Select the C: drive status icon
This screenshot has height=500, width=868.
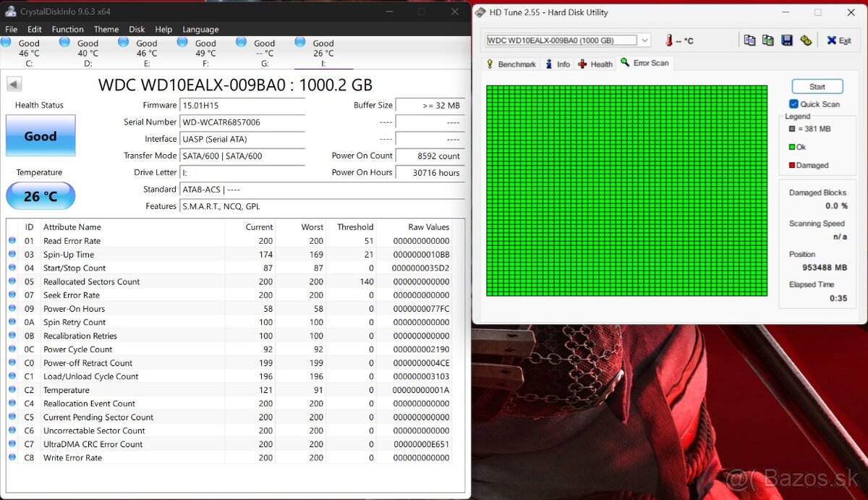pyautogui.click(x=6, y=42)
